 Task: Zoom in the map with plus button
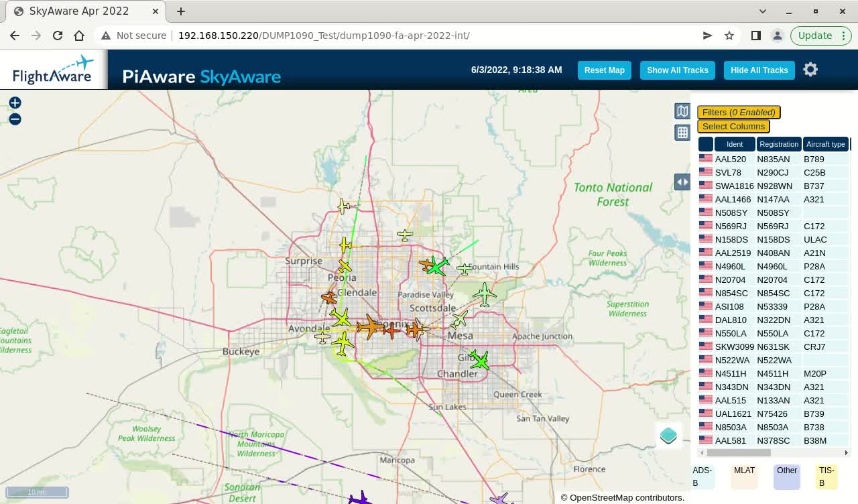15,103
